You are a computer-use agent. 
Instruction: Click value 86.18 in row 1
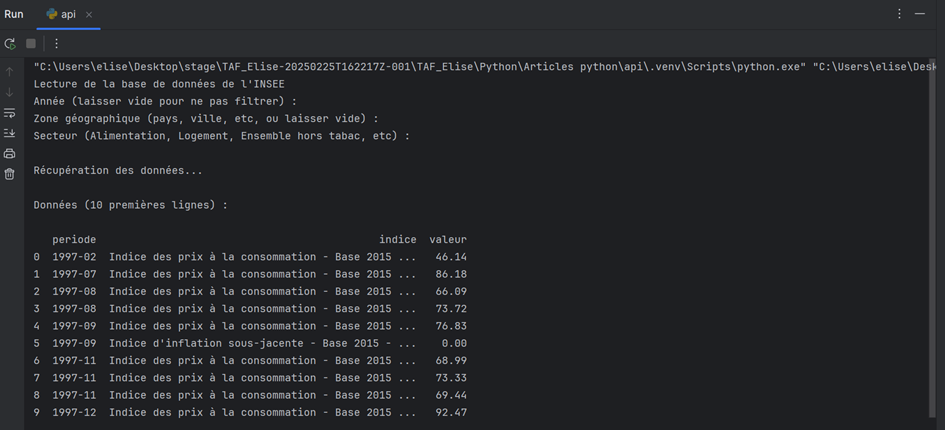tap(451, 274)
